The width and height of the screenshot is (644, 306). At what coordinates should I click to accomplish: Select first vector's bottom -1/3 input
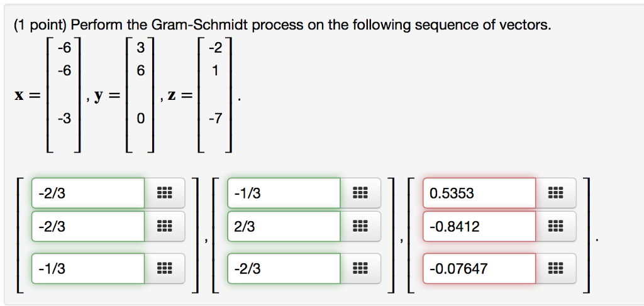click(88, 269)
